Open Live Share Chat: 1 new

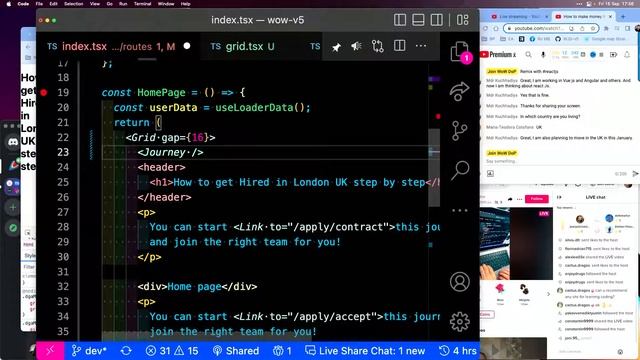[365, 351]
